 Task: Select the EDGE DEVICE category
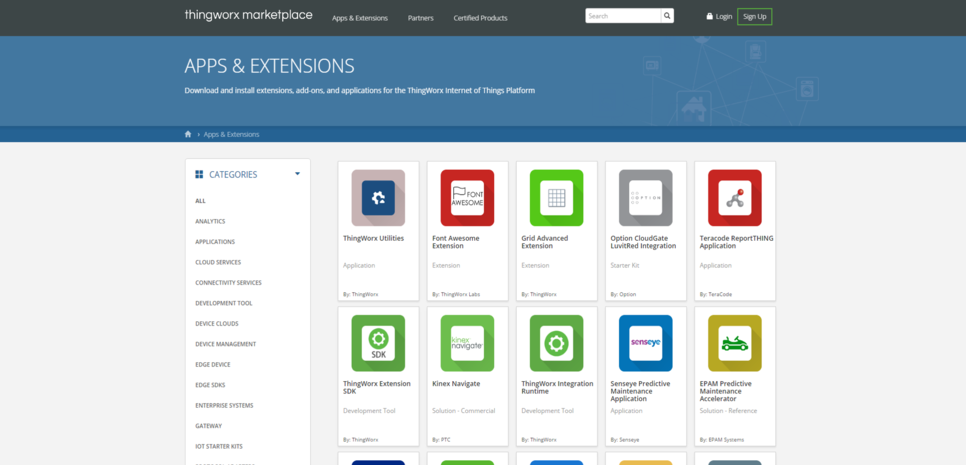tap(213, 365)
